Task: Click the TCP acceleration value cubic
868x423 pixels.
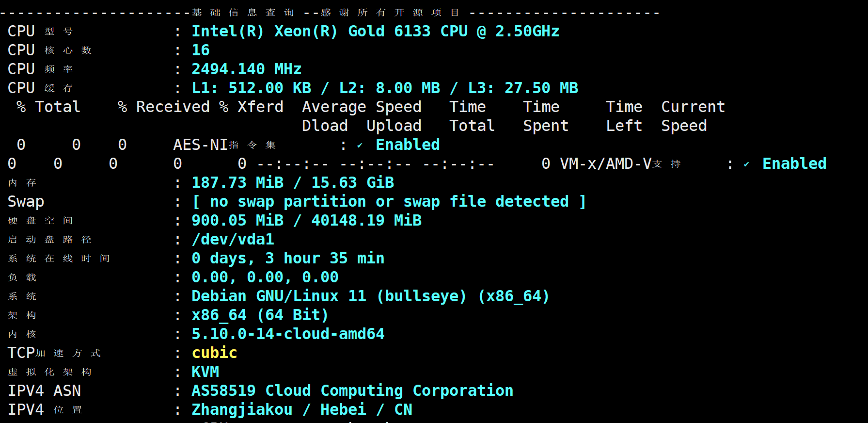Action: click(x=214, y=353)
